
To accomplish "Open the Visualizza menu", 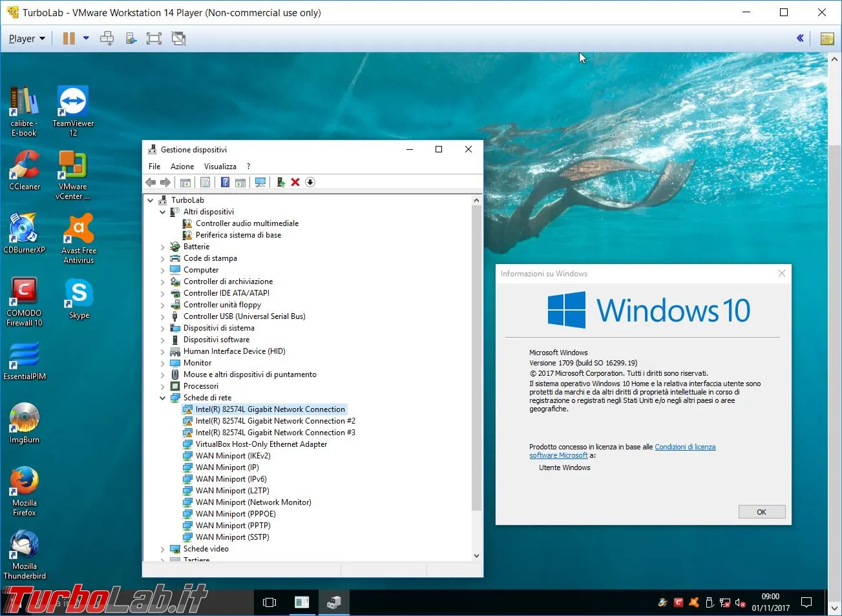I will pos(220,167).
